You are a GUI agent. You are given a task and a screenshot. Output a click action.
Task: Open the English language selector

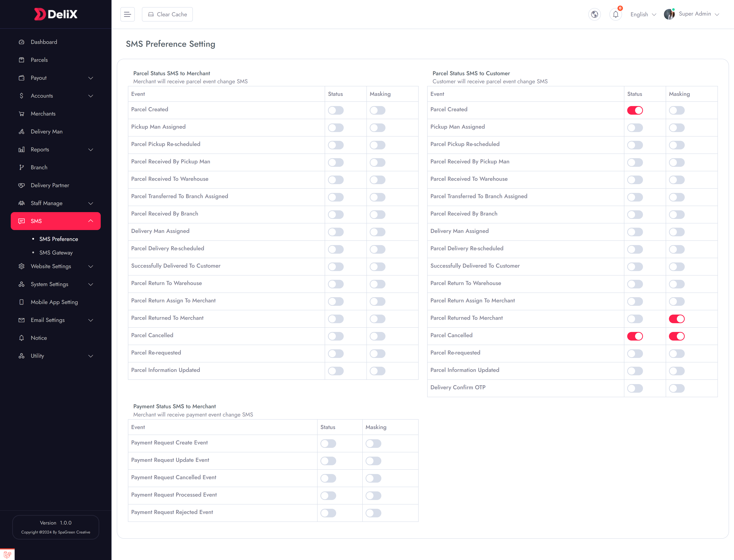642,14
